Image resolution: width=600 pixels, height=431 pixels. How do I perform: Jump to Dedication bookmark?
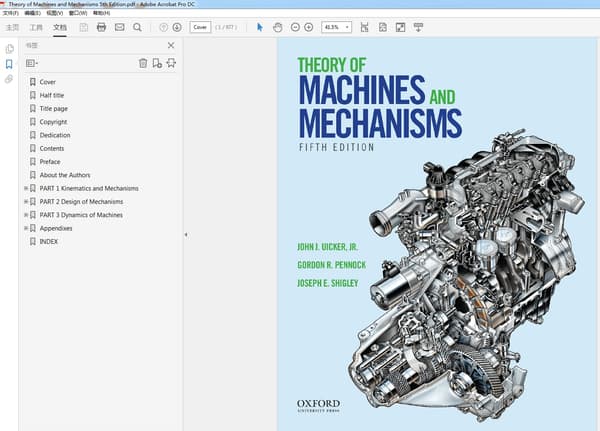click(55, 135)
